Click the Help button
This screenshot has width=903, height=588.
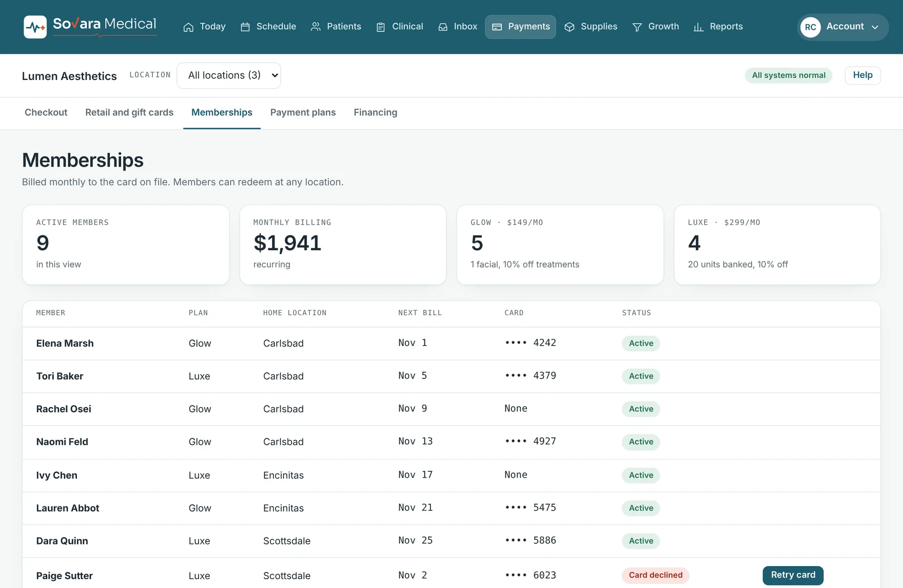click(862, 75)
